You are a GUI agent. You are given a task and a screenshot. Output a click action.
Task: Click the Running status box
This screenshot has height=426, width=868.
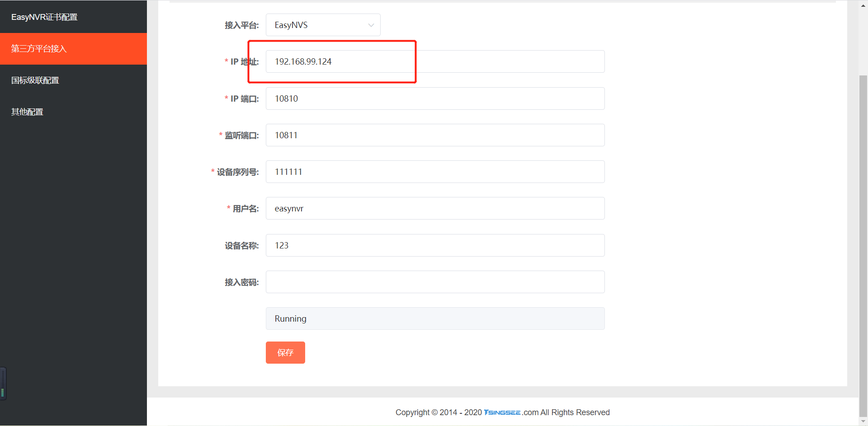click(435, 318)
